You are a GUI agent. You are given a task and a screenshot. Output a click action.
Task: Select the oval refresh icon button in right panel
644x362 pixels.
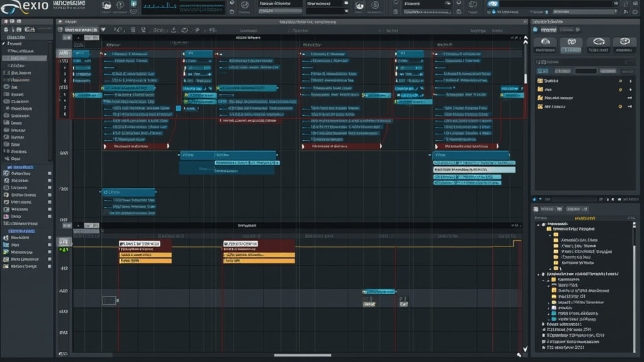coord(599,45)
